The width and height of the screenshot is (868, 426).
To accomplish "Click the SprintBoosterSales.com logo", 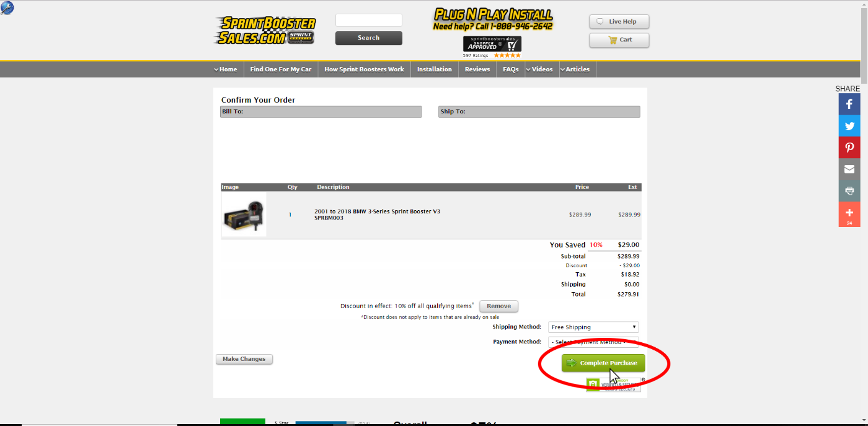I will tap(265, 30).
